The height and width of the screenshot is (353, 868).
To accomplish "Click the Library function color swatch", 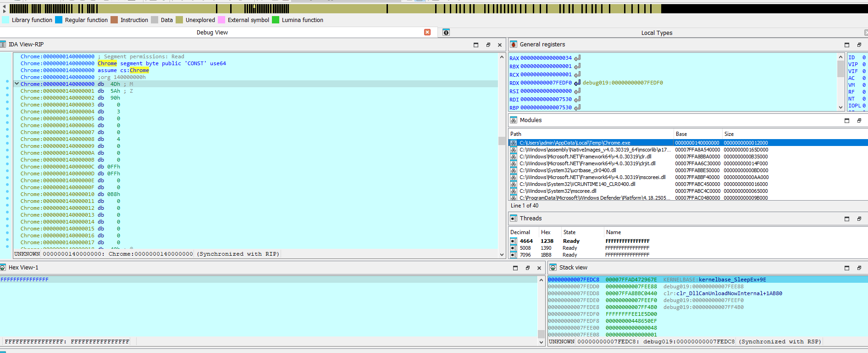I will click(x=6, y=20).
